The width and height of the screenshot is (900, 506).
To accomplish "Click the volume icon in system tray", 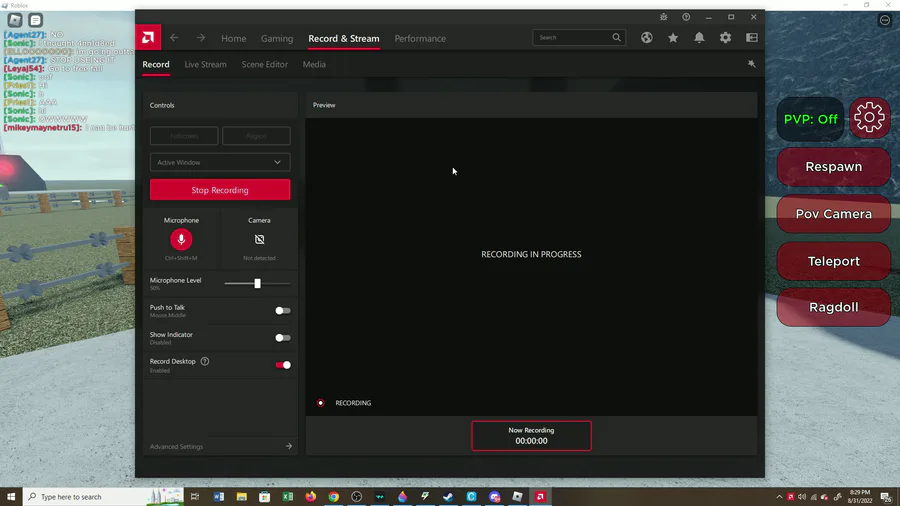I will pos(802,497).
